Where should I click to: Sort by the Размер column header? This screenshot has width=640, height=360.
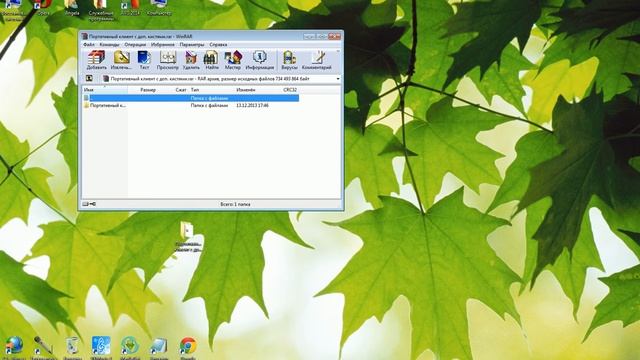[x=148, y=89]
